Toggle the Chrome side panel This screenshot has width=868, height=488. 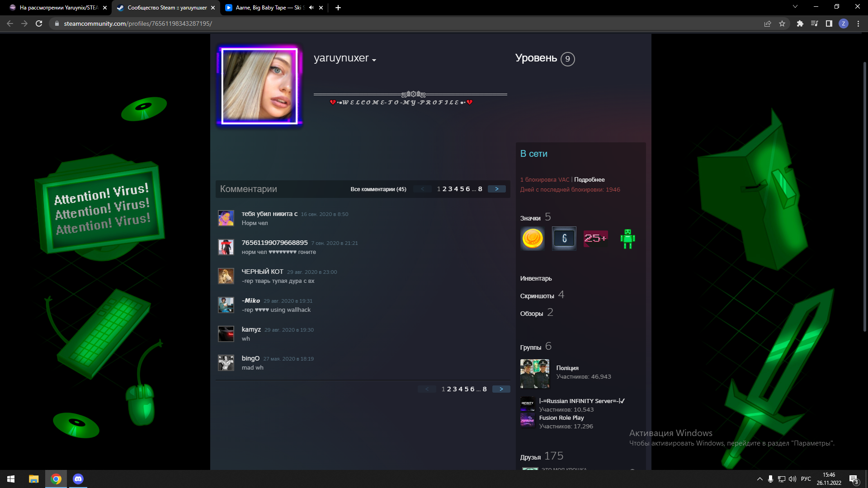coord(829,23)
